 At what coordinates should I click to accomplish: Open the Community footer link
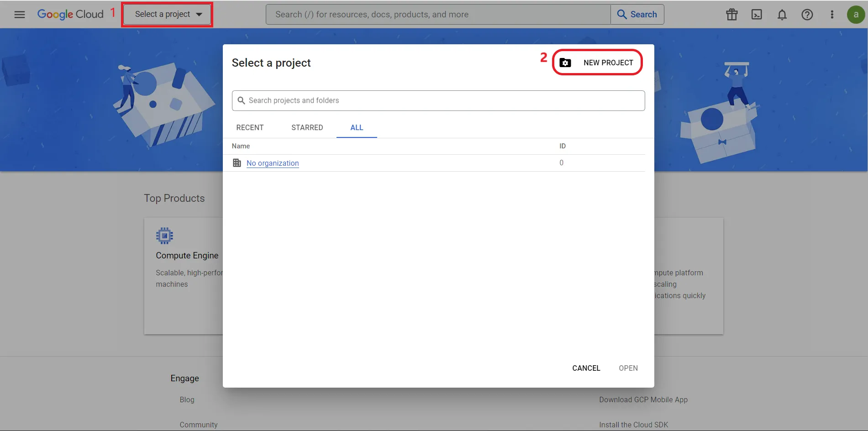(199, 425)
